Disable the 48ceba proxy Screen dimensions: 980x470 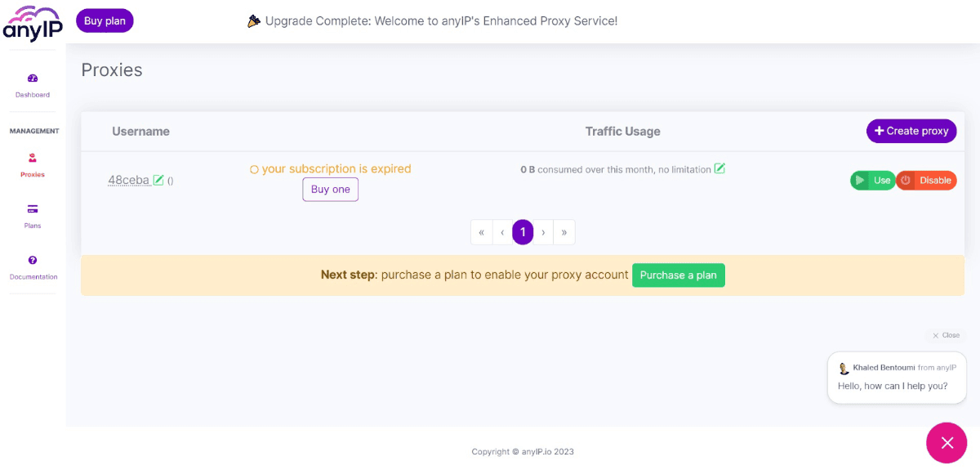(x=926, y=181)
